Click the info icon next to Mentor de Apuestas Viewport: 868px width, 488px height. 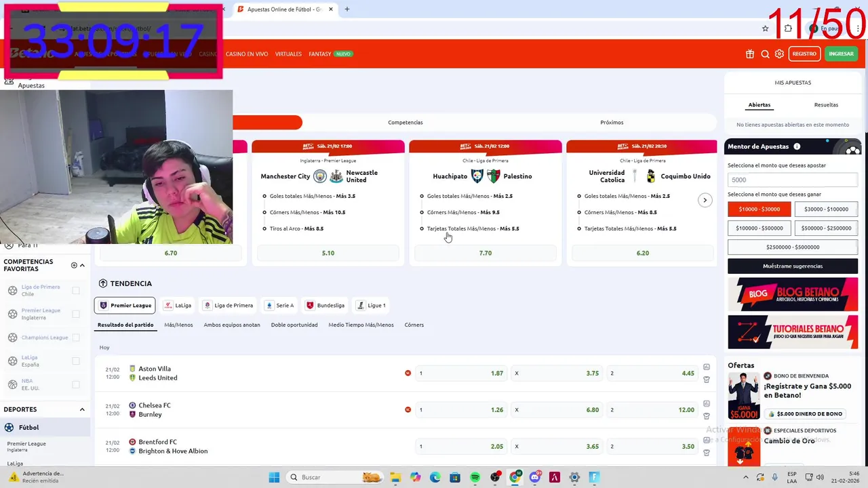coord(797,146)
